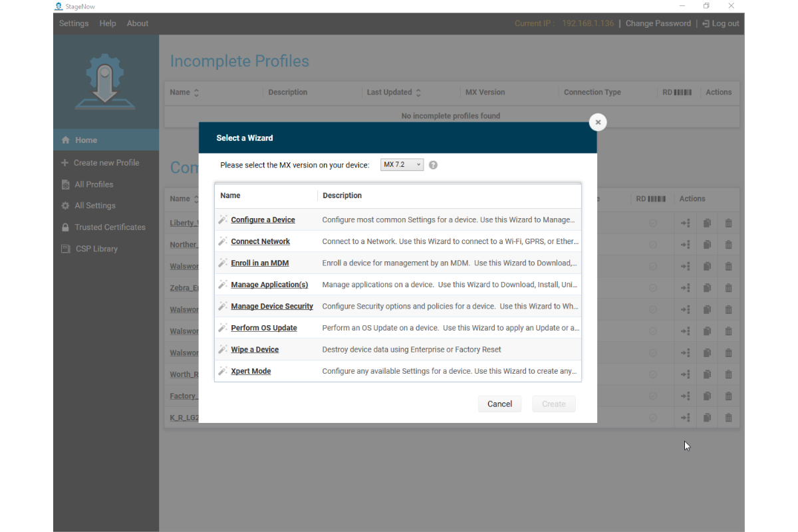Open the MX 7.2 version dropdown
Viewport: 798px width, 532px height.
[402, 164]
